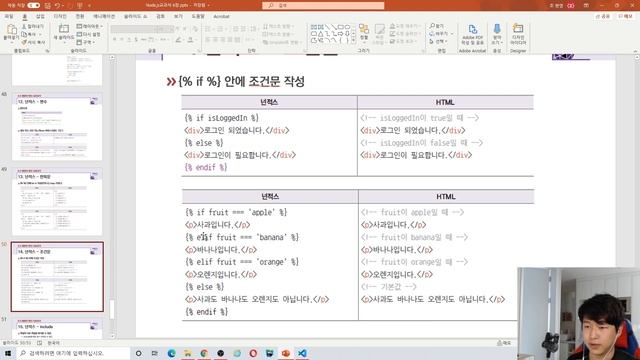Screen dimensions: 640x360
Task: Open the Select (선택) dropdown
Action: (x=438, y=42)
